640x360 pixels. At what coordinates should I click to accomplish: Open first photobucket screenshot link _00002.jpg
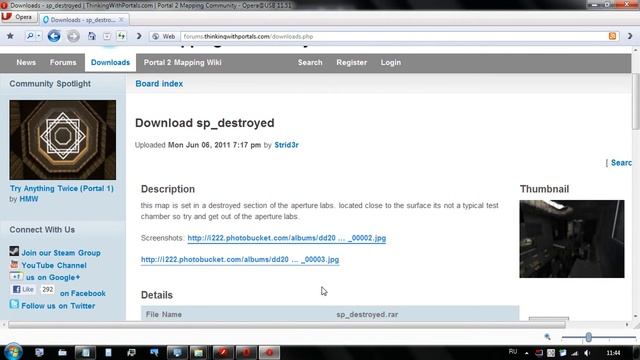[287, 238]
